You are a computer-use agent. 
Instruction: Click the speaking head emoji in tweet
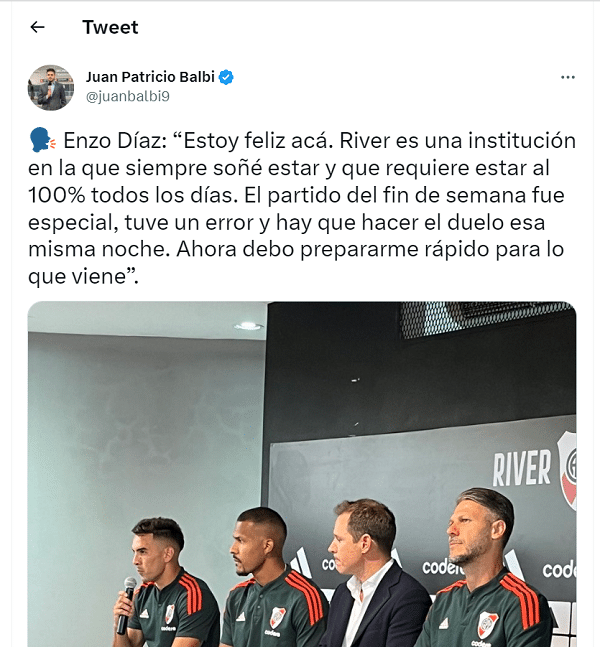pos(43,140)
